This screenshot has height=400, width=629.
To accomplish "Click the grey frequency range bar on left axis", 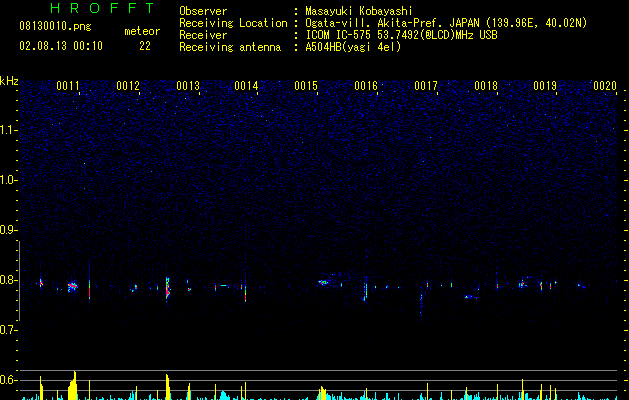I will [20, 281].
